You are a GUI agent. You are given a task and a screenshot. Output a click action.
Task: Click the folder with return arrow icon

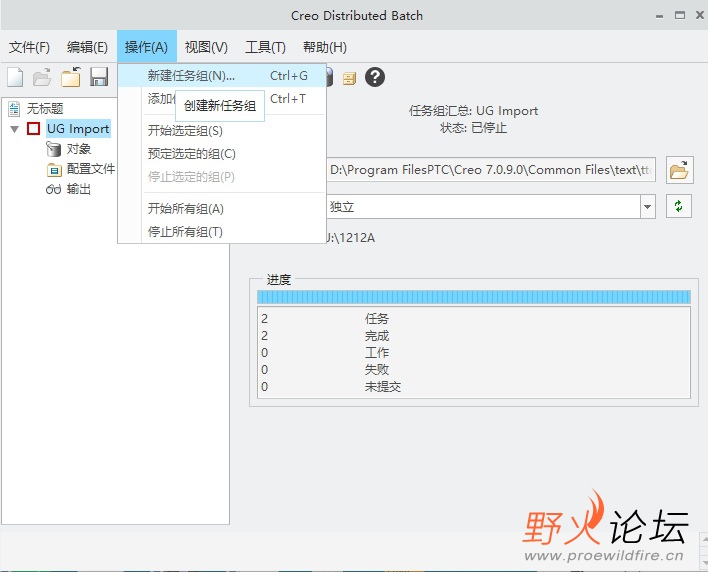click(71, 77)
